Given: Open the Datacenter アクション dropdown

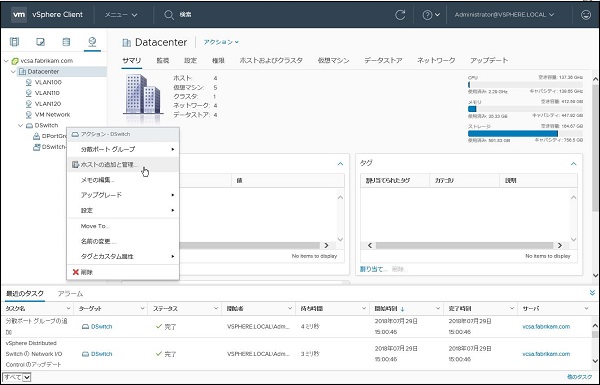Looking at the screenshot, I should (221, 42).
